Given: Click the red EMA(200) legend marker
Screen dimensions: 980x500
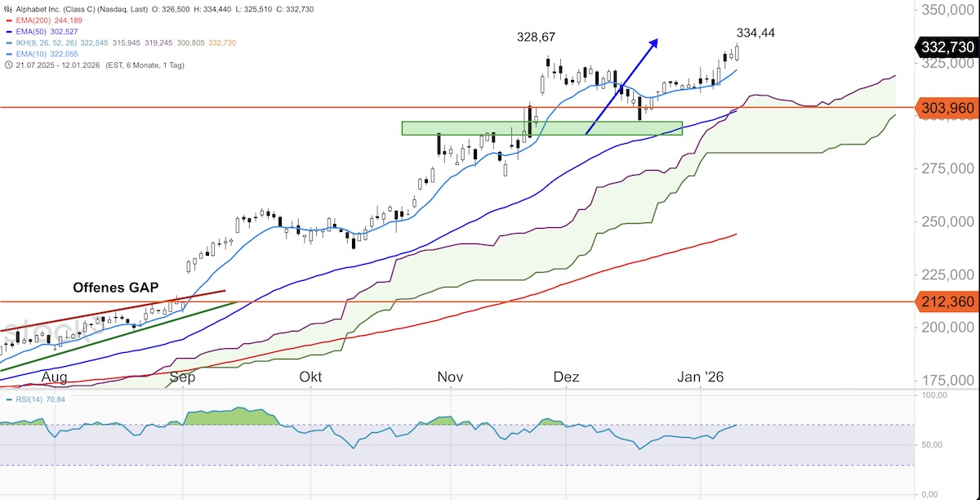Looking at the screenshot, I should point(8,20).
